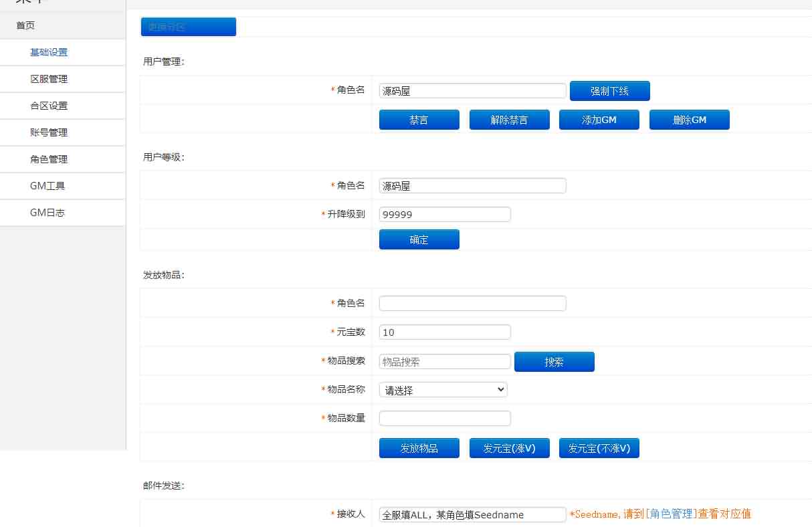
Task: Click 发元宝(涨V) to send ingots with VIP
Action: coord(509,447)
